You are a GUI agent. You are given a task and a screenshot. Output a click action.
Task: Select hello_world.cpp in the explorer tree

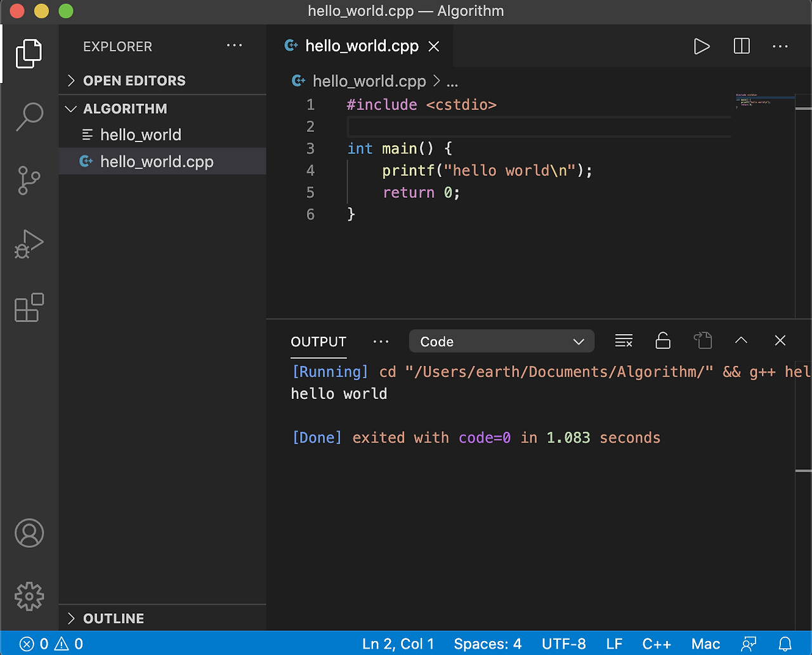[x=162, y=162]
